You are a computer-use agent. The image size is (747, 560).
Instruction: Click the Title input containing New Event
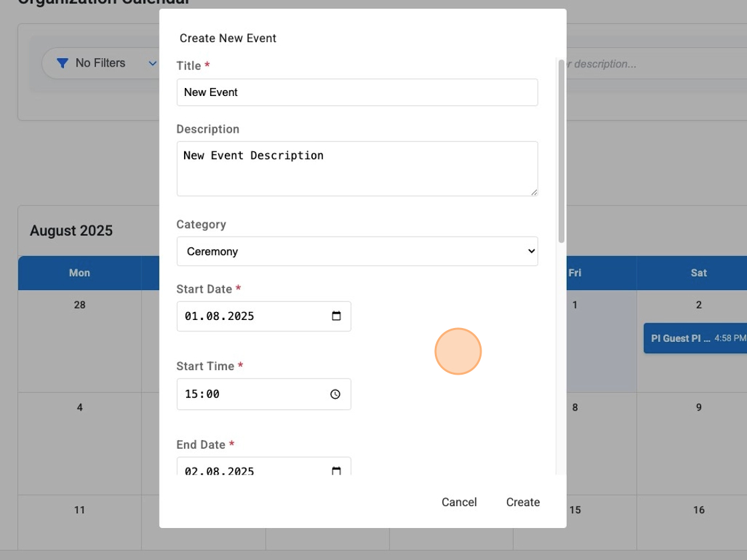point(357,92)
